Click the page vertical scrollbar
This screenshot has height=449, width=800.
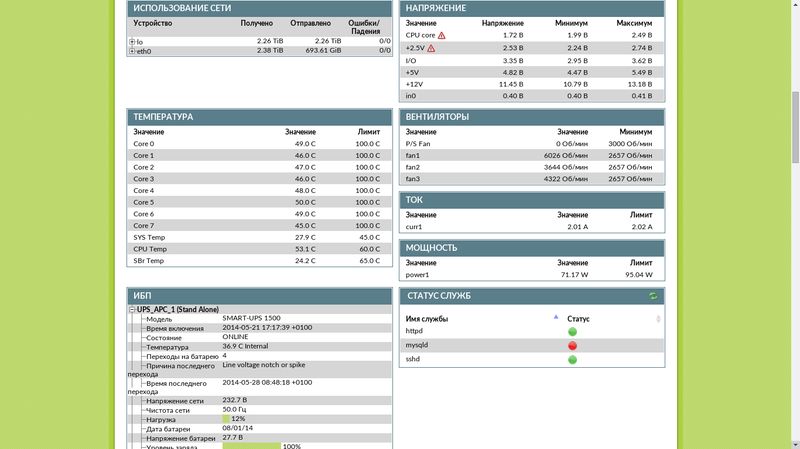click(795, 128)
